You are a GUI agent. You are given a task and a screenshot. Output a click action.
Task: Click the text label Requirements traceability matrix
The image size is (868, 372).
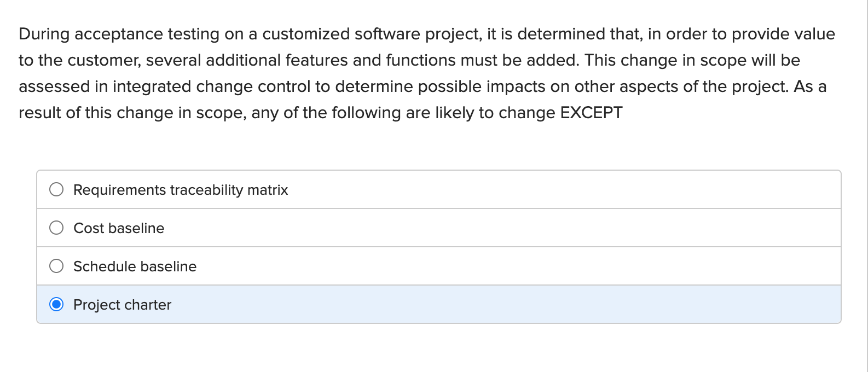[x=181, y=189]
